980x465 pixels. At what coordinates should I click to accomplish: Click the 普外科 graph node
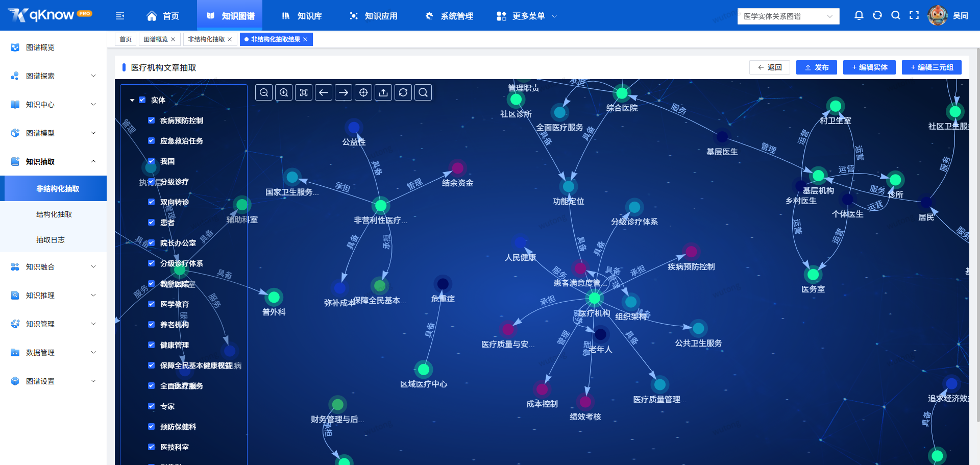click(x=274, y=297)
